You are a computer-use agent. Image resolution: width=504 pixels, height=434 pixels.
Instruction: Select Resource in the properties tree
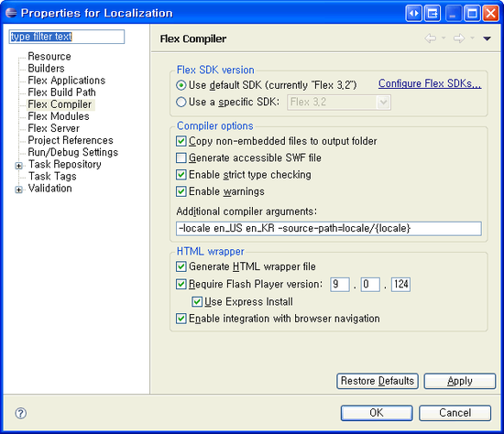[x=49, y=56]
